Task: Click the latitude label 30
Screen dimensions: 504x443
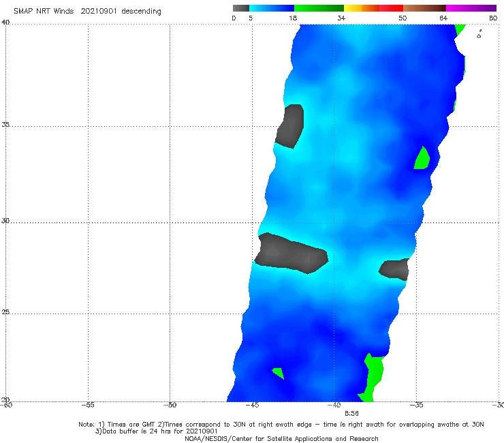Action: tap(5, 220)
